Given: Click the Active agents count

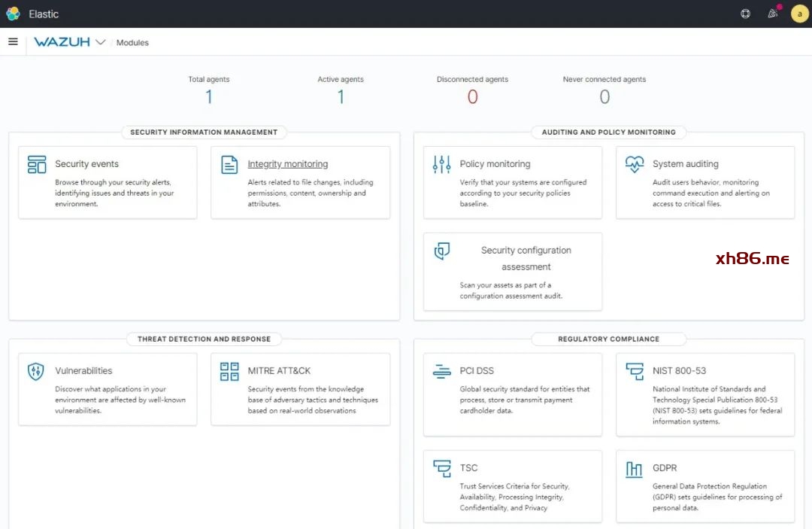Looking at the screenshot, I should (341, 97).
